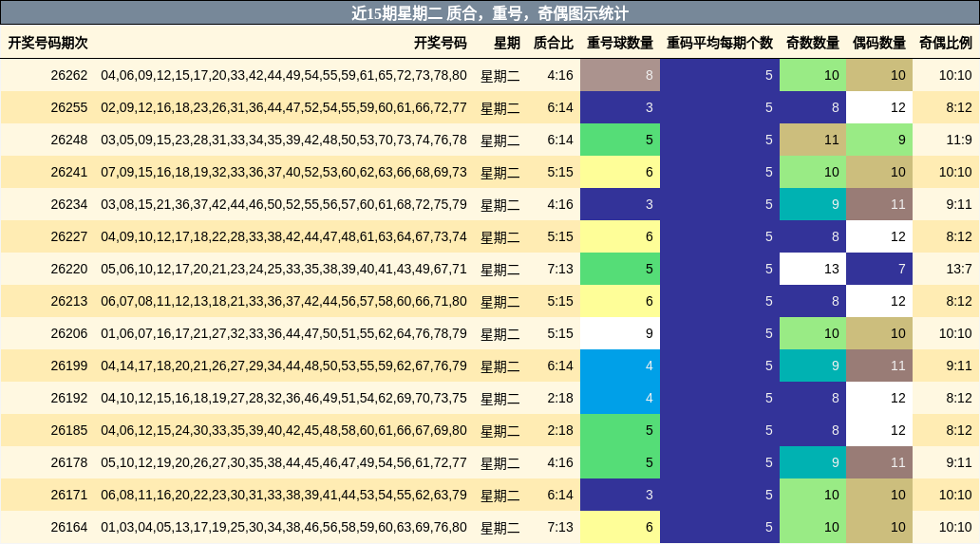Select issue number 26178
Viewport: 980px width, 544px height.
click(69, 462)
